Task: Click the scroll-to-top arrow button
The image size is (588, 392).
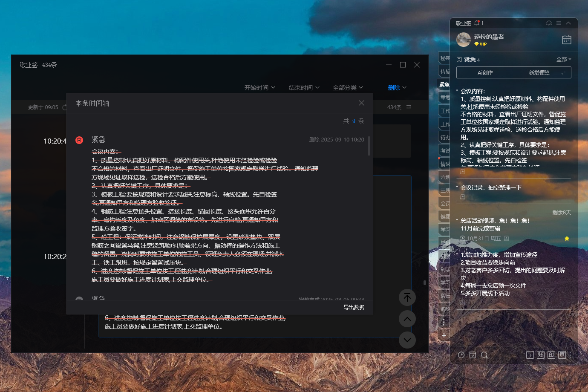Action: (407, 297)
